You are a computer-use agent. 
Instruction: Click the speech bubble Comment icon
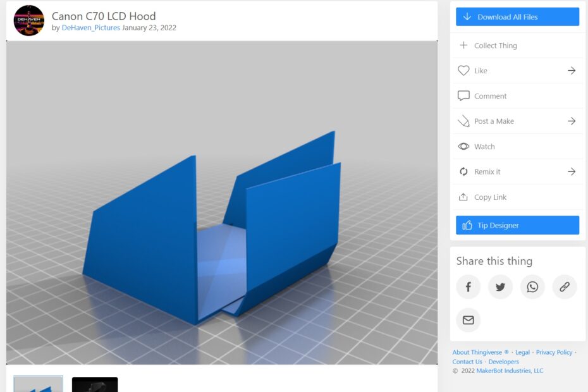click(463, 95)
